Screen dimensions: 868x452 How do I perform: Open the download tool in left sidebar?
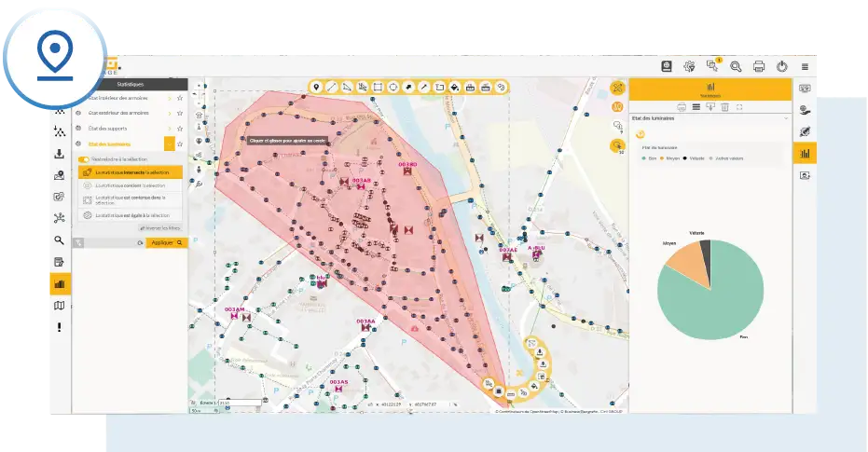pos(60,154)
